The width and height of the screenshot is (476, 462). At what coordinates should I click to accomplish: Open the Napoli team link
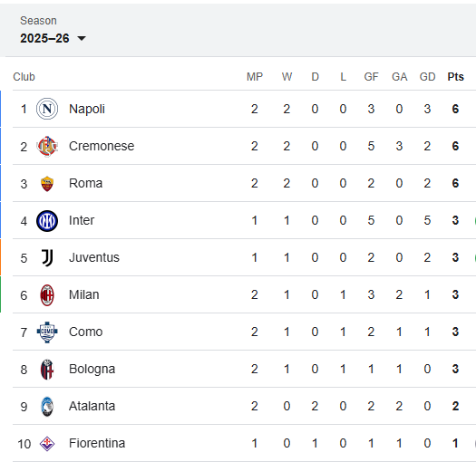point(87,109)
